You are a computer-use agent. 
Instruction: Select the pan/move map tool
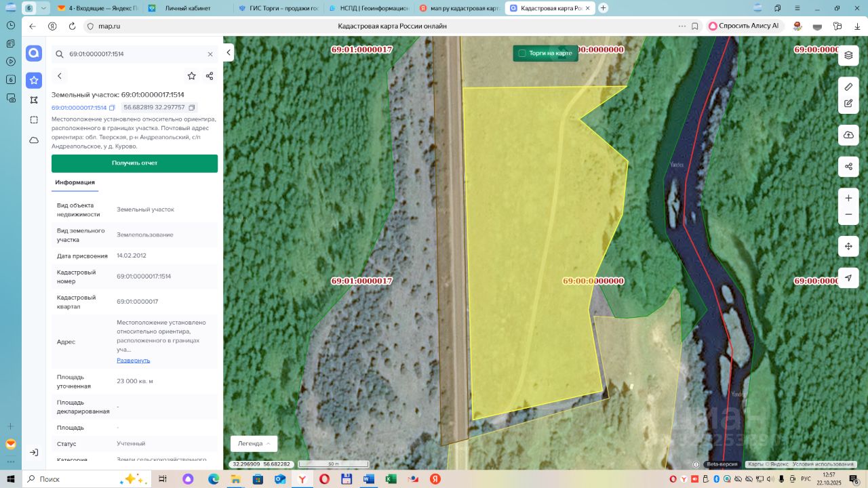point(848,246)
